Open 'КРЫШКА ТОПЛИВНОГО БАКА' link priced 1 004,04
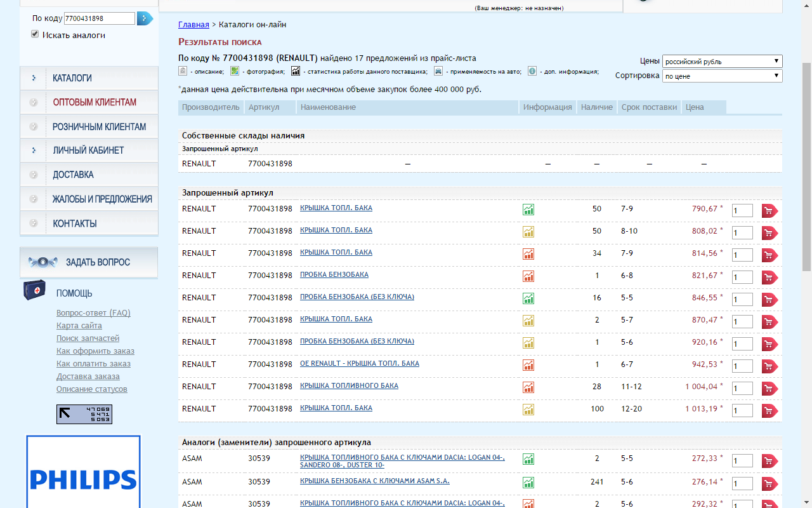 pos(349,386)
